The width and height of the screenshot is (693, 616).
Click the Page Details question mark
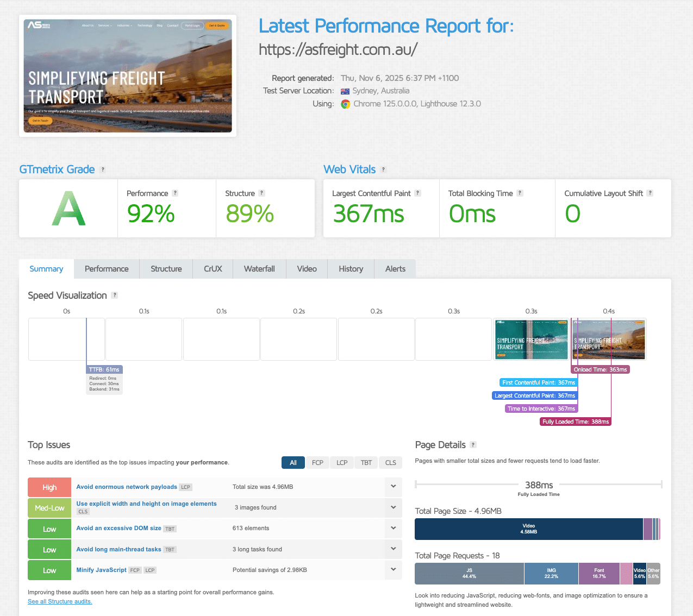472,445
